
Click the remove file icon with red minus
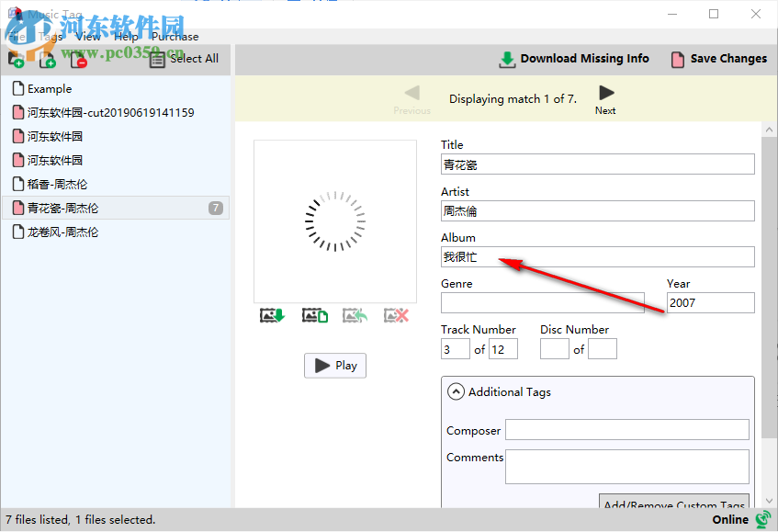[x=78, y=59]
